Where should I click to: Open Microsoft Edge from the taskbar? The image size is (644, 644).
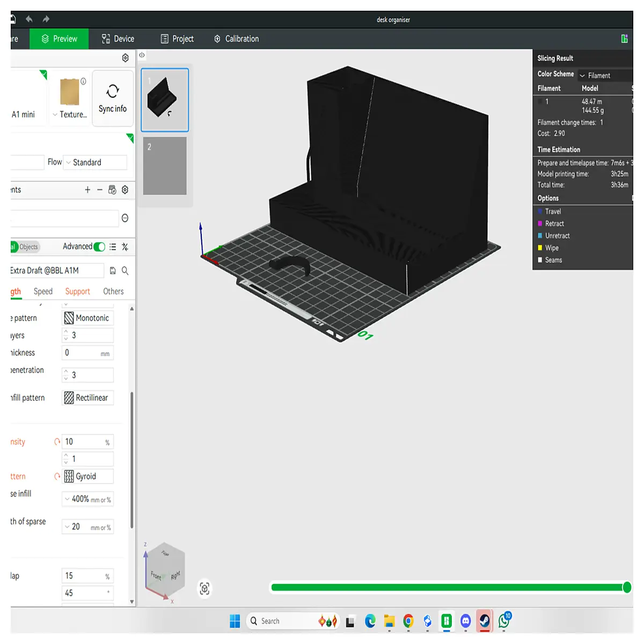point(370,621)
